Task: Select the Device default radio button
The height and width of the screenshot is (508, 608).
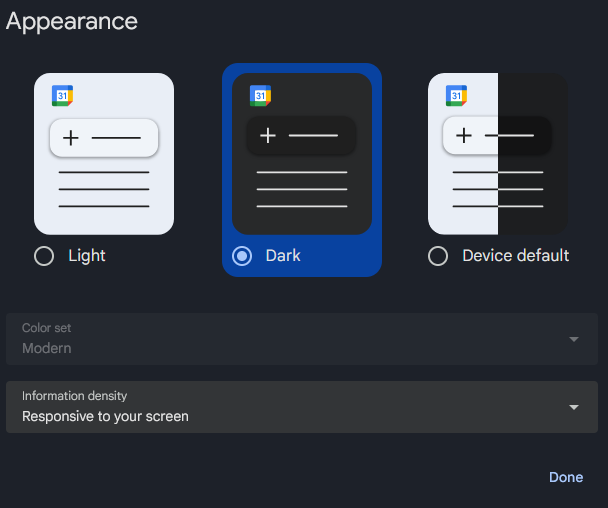Action: pos(438,256)
